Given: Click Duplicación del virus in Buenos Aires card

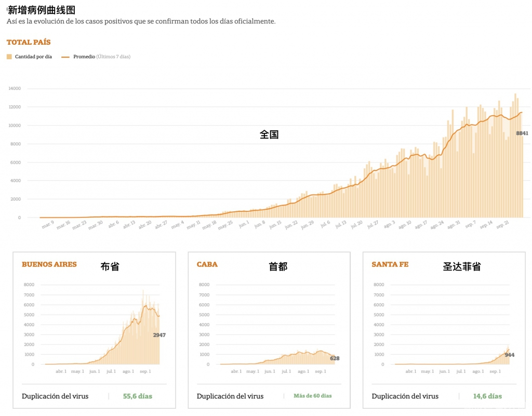Looking at the screenshot, I should pos(55,396).
